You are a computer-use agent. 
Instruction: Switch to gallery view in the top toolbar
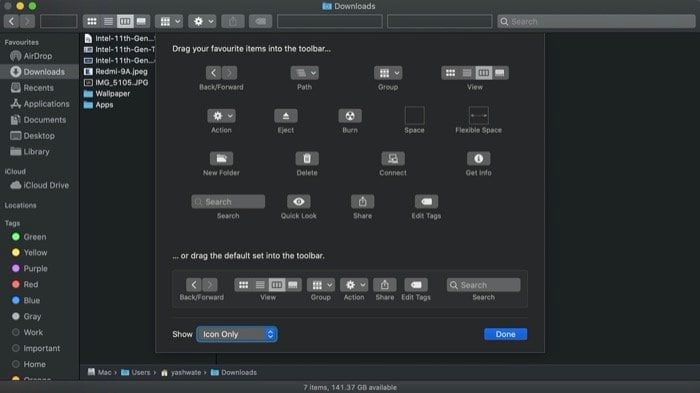(142, 21)
